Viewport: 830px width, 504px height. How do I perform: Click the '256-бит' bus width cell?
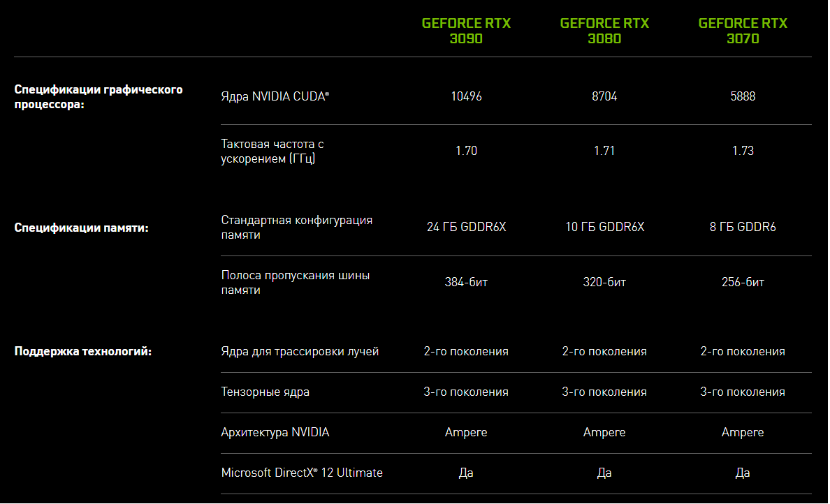tap(743, 283)
